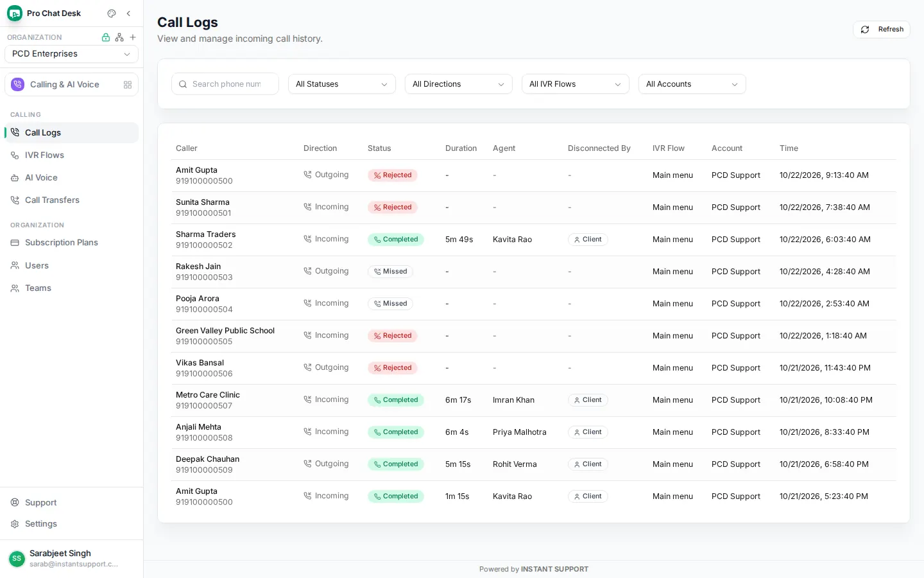Click the SS user avatar

coord(17,559)
